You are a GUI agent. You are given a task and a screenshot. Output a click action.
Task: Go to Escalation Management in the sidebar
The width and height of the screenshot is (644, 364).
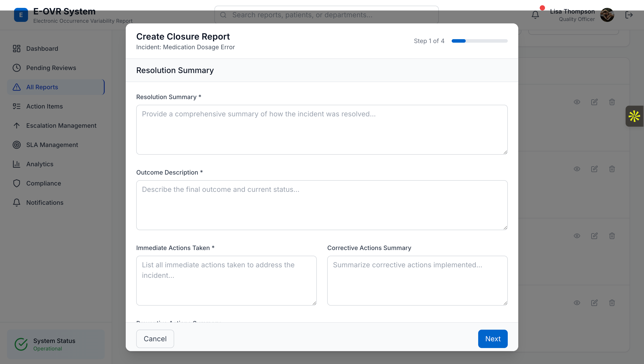(x=61, y=126)
